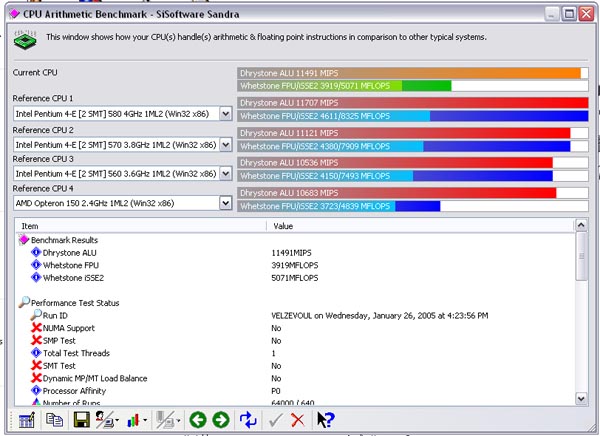Click the value 5071MFLOPS
Image resolution: width=600 pixels, height=436 pixels.
[295, 278]
